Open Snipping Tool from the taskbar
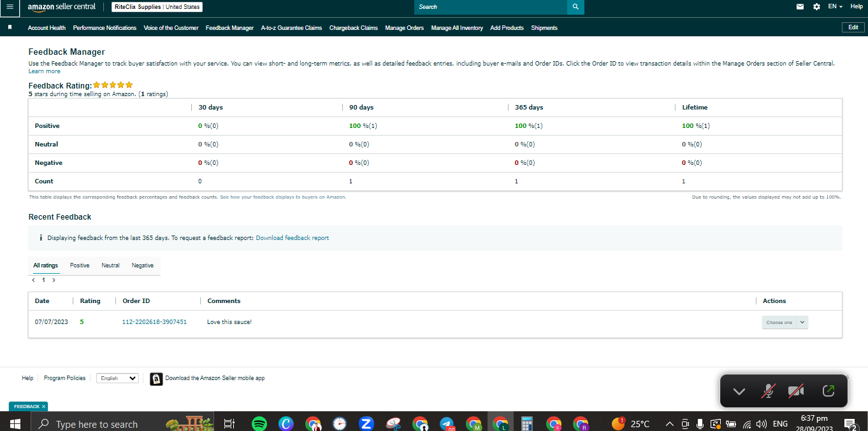This screenshot has height=431, width=868. [393, 423]
